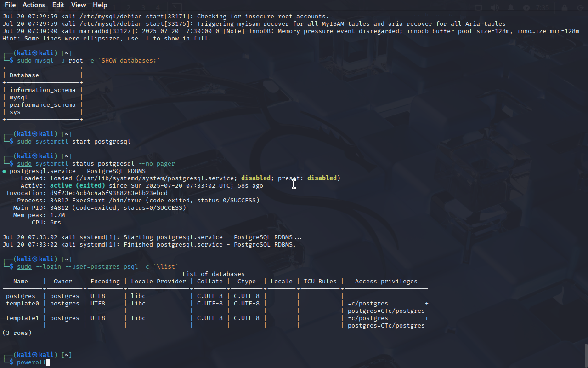Click the 'Collate' column header
The image size is (588, 368).
(210, 282)
